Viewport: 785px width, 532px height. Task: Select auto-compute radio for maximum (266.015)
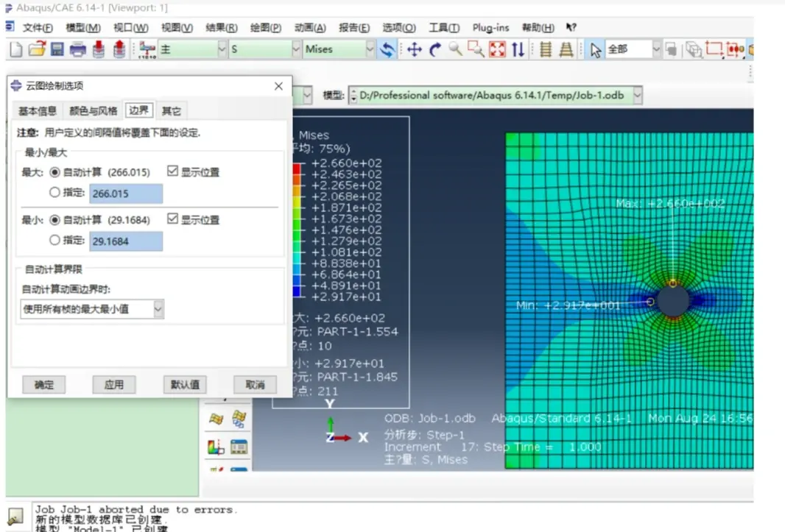click(x=54, y=172)
